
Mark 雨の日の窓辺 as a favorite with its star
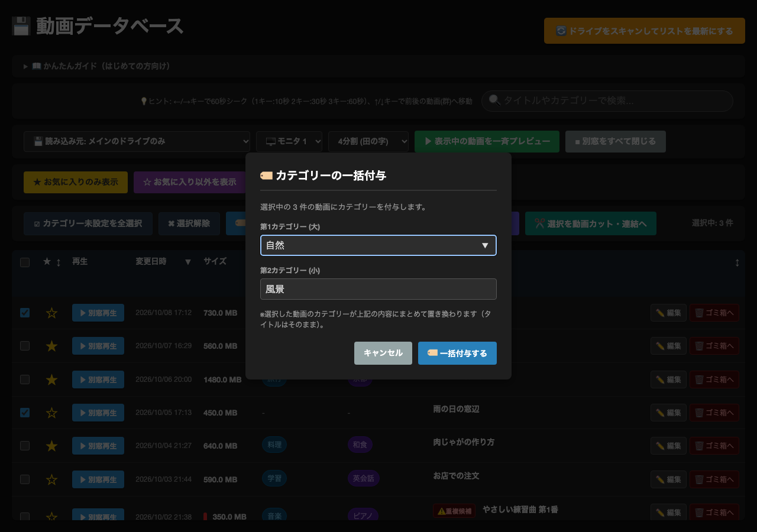51,413
